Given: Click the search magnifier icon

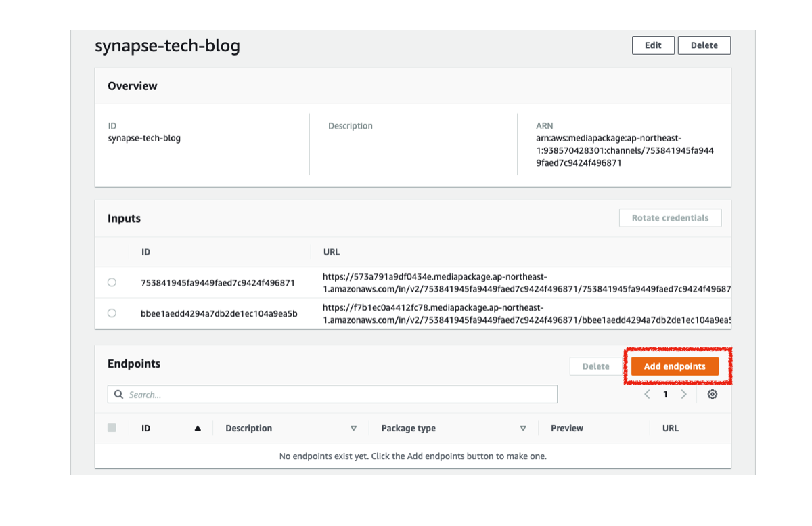Looking at the screenshot, I should pyautogui.click(x=119, y=394).
